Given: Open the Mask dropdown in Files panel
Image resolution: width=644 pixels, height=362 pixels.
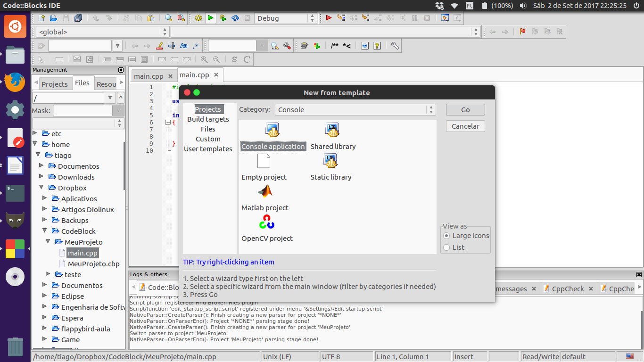Looking at the screenshot, I should click(x=119, y=111).
